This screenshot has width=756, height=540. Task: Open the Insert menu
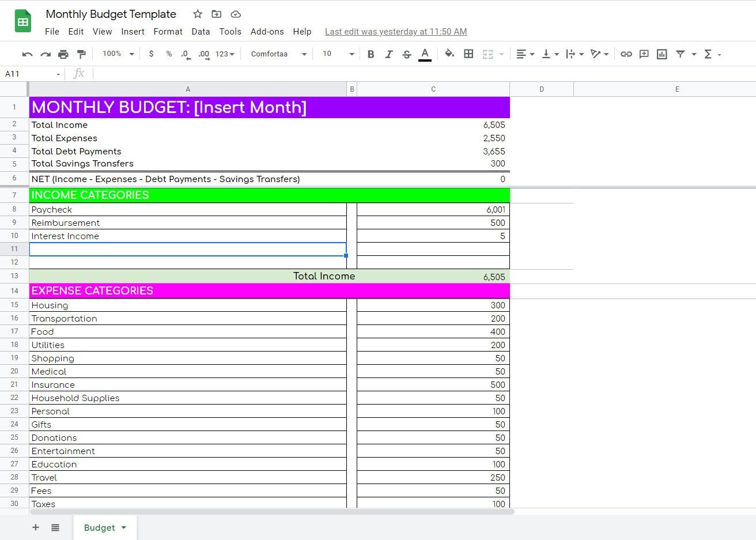[133, 32]
